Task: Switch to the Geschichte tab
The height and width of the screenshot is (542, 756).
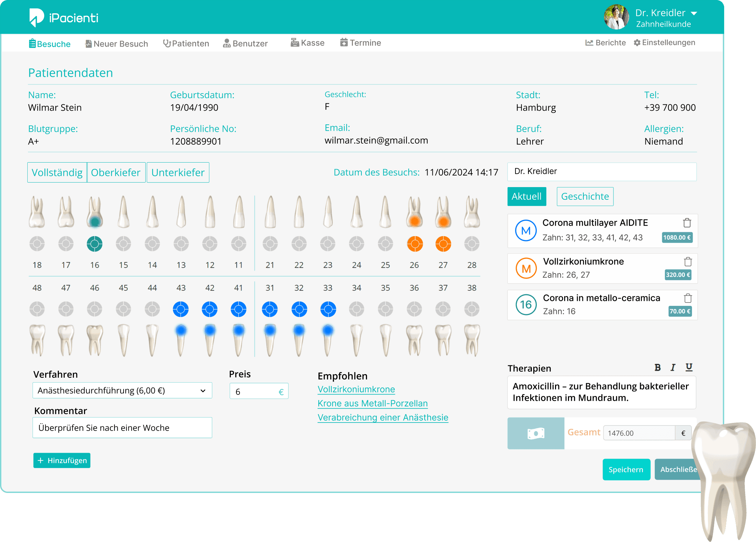Action: point(585,197)
